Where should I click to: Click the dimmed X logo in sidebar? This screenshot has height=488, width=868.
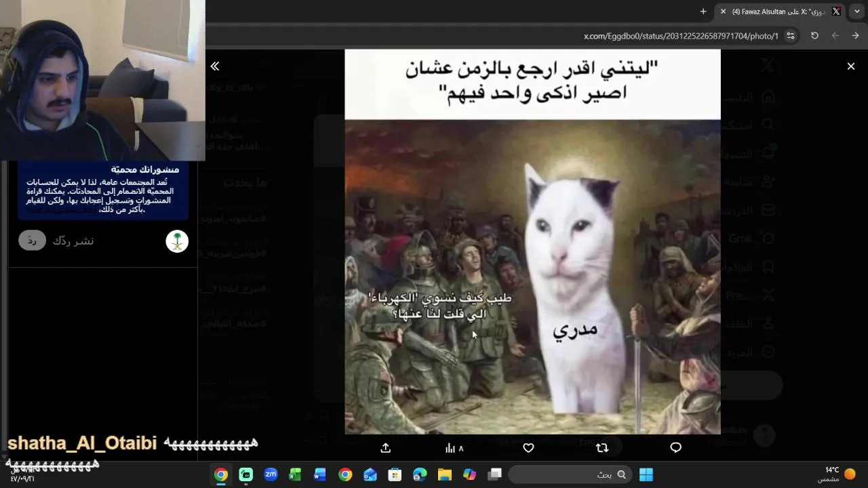[768, 65]
